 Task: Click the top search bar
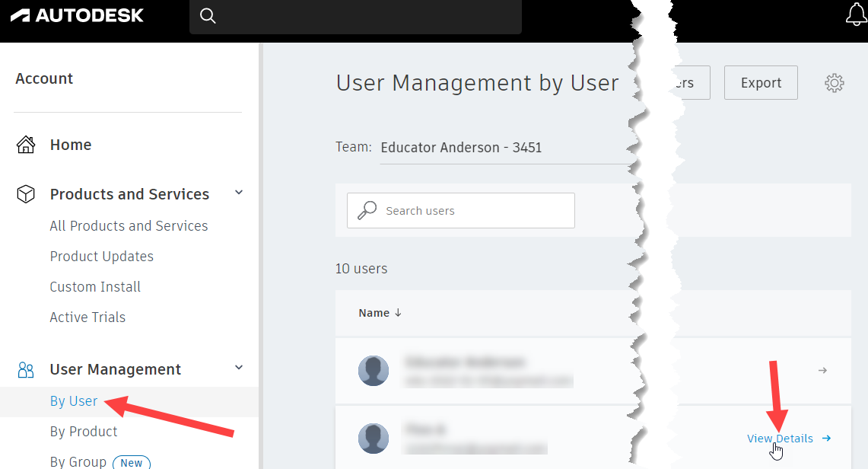[x=355, y=16]
